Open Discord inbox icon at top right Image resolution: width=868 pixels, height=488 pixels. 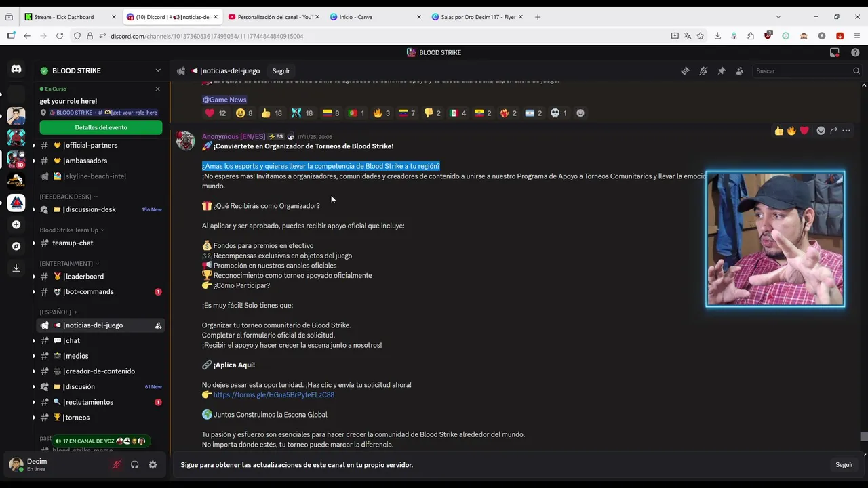[x=835, y=52]
